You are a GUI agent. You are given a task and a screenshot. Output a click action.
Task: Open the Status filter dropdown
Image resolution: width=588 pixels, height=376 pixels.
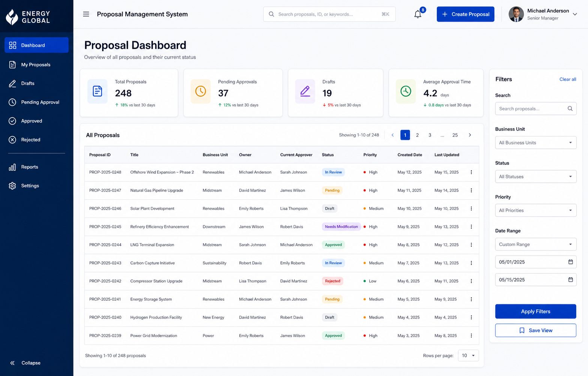point(535,177)
